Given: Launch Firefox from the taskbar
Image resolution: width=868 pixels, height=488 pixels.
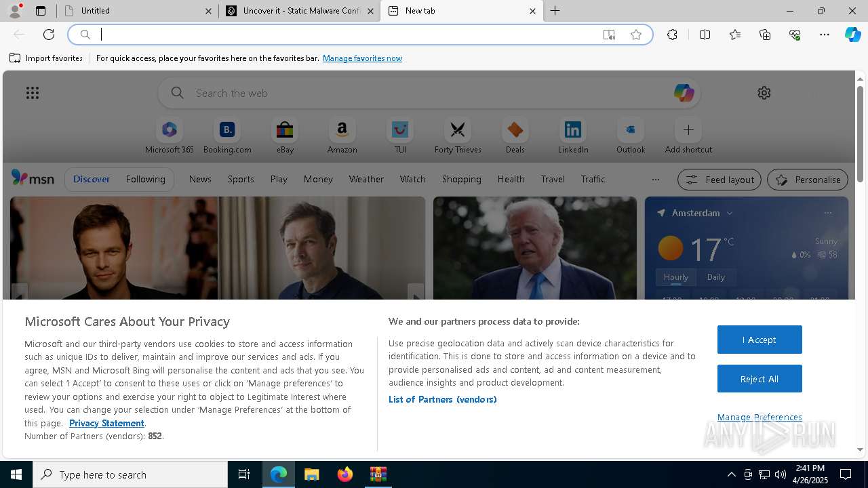Looking at the screenshot, I should pos(344,474).
